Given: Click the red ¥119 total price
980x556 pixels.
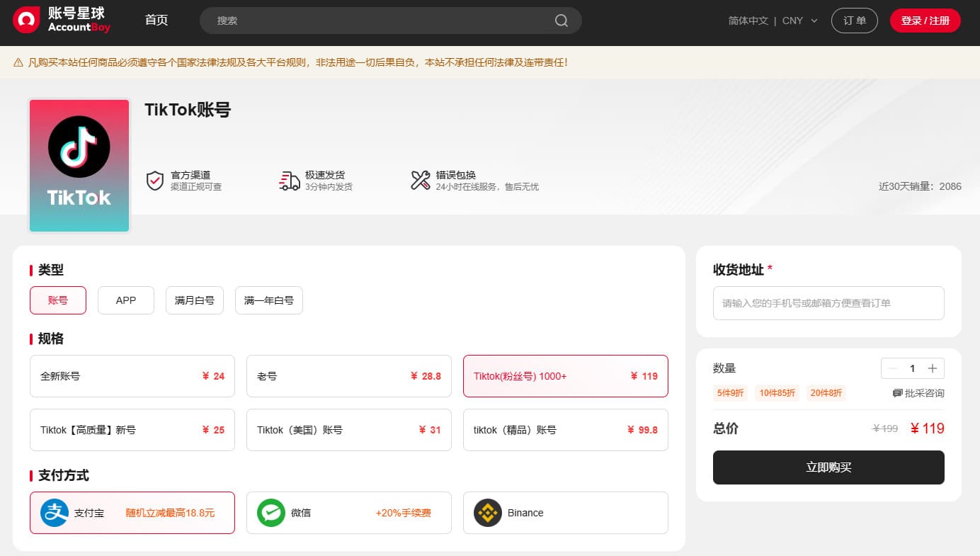Looking at the screenshot, I should [x=927, y=429].
